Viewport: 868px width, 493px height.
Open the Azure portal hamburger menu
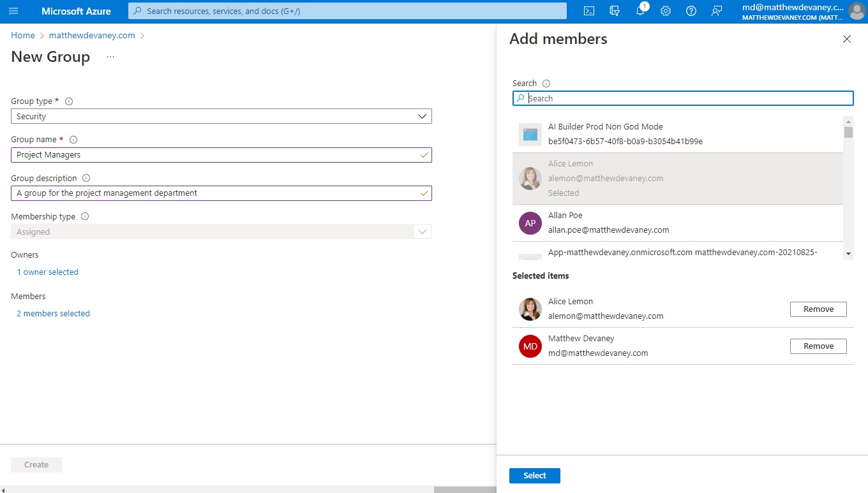pyautogui.click(x=13, y=11)
